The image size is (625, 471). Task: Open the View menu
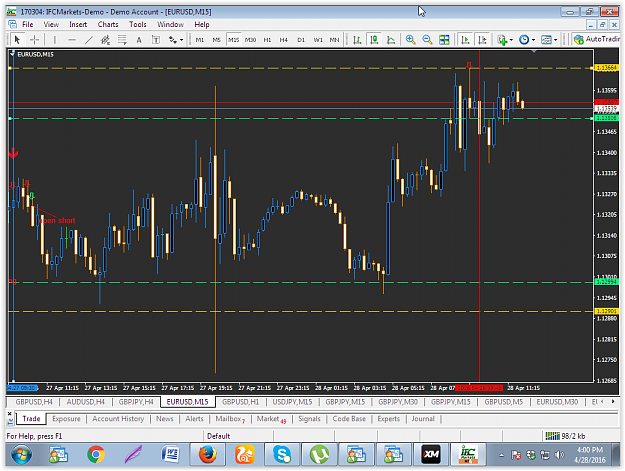coord(51,24)
